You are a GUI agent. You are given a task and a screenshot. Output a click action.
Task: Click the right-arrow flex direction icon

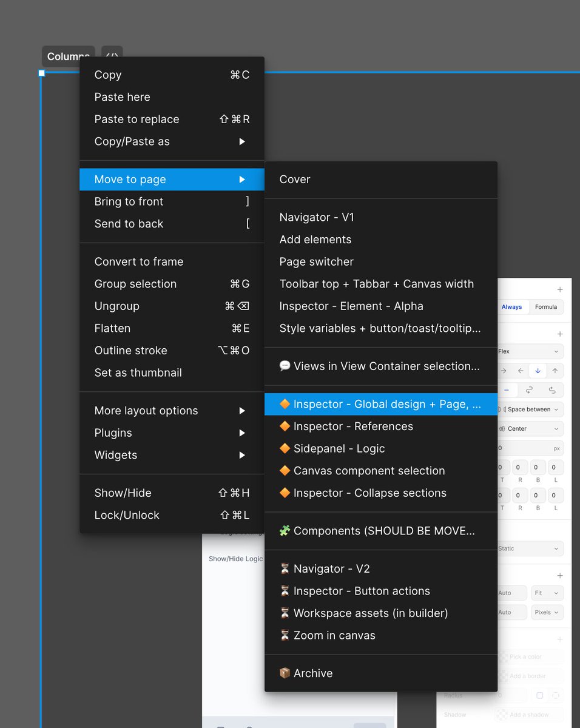504,370
